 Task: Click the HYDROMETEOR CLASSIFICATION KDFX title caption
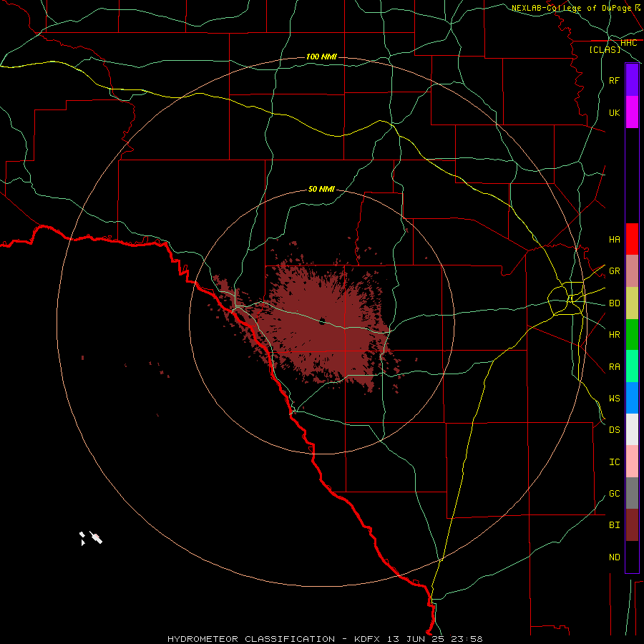pyautogui.click(x=325, y=639)
